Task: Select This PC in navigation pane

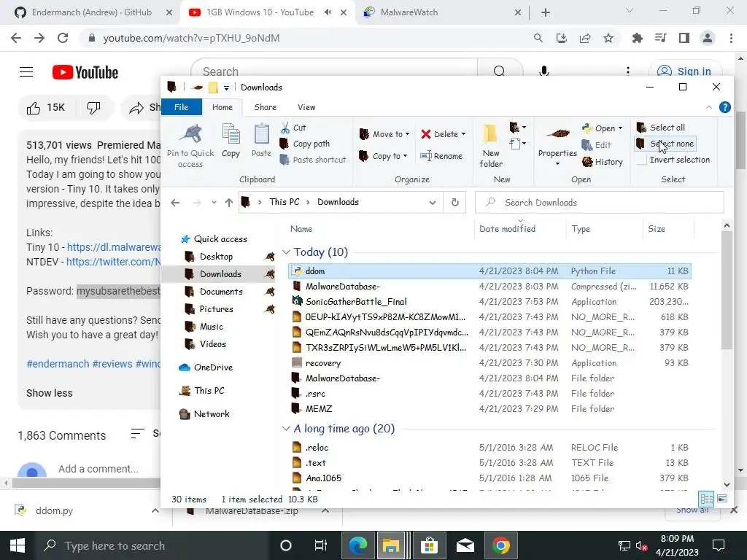Action: [209, 391]
